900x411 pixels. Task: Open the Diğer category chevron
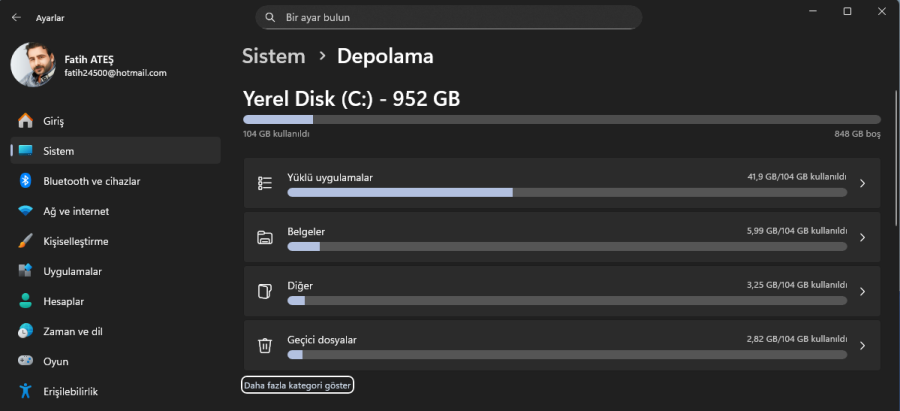pos(861,292)
